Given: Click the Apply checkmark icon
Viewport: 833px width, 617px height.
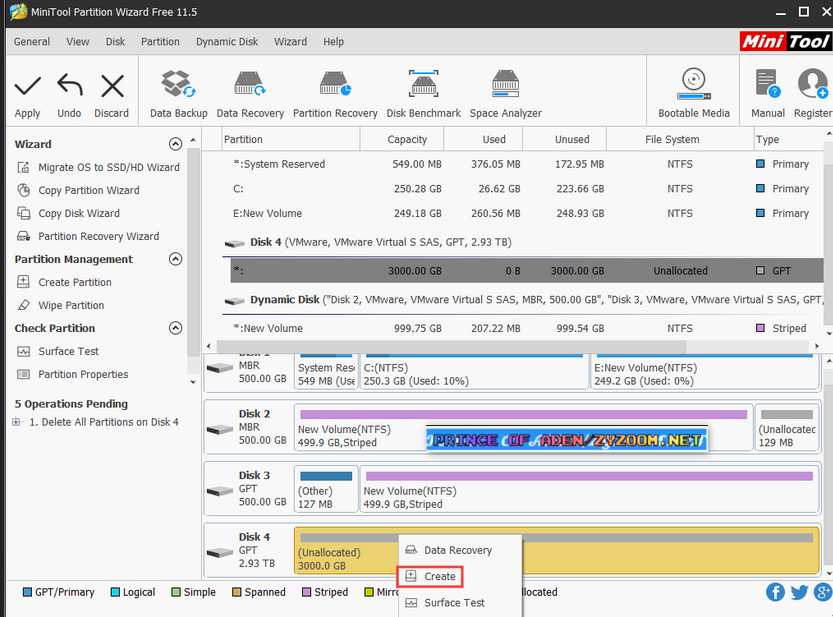Looking at the screenshot, I should point(27,86).
